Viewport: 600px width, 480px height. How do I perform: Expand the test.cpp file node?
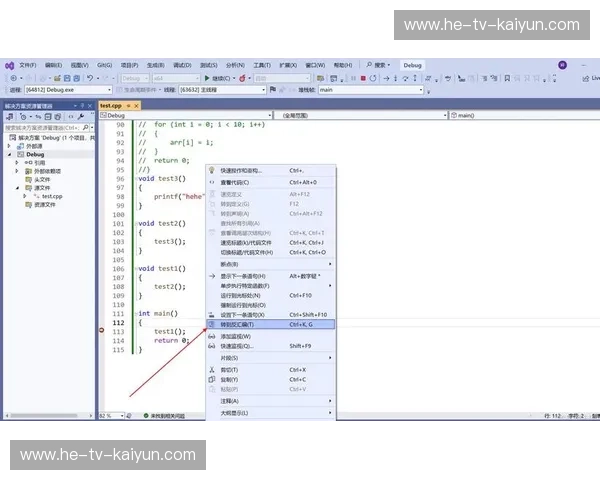(24, 196)
